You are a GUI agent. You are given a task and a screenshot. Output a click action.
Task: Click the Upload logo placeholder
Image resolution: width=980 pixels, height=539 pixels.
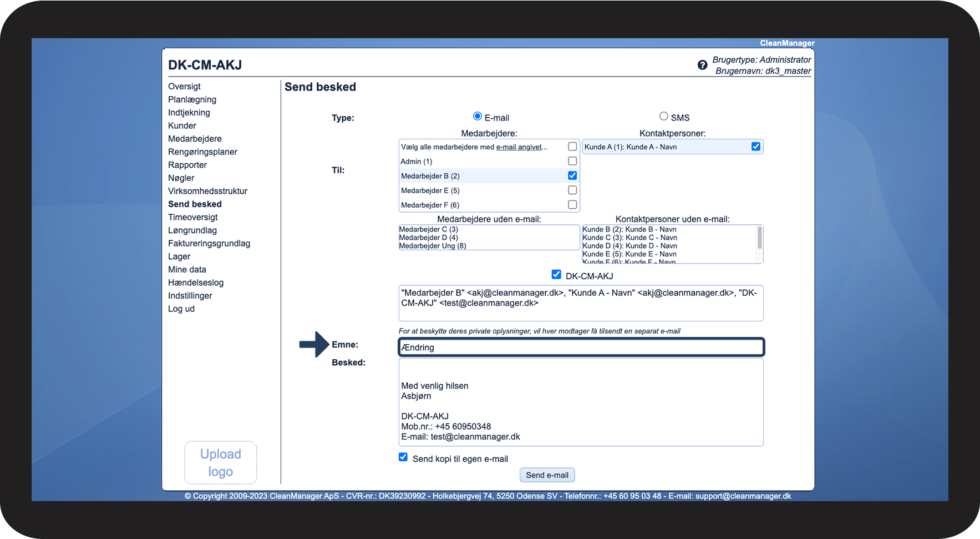(x=220, y=462)
